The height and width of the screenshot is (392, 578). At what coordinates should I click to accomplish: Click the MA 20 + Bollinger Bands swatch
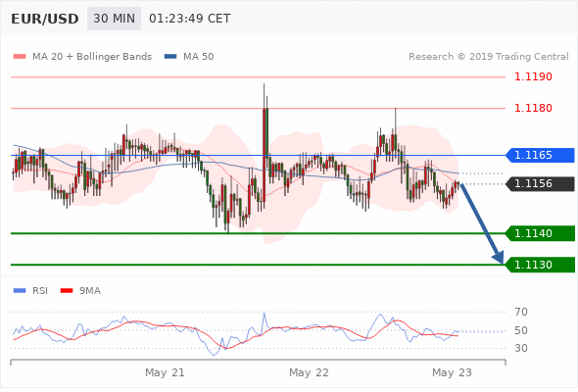[x=20, y=57]
